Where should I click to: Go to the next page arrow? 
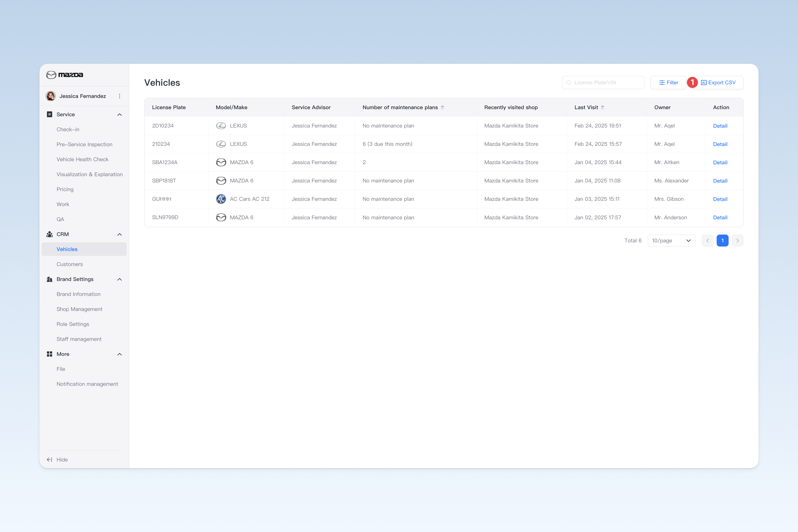[737, 241]
